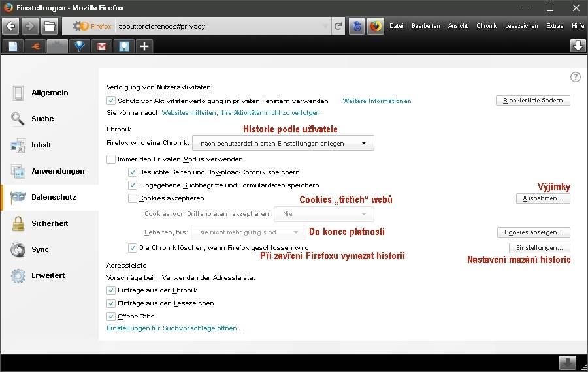Open the Behalten bis dropdown
Screen dimensions: 588x372
point(248,232)
